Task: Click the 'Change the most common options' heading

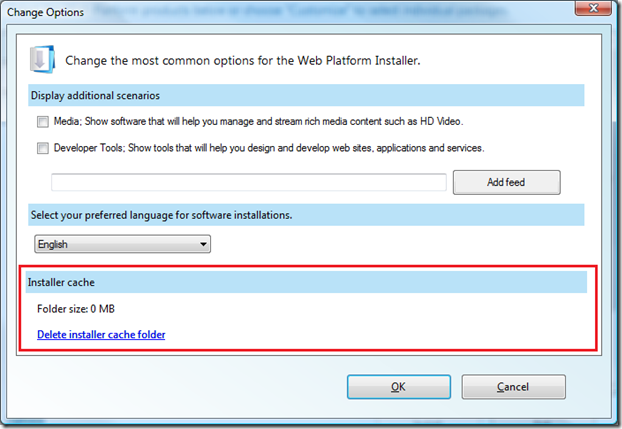Action: click(x=243, y=61)
